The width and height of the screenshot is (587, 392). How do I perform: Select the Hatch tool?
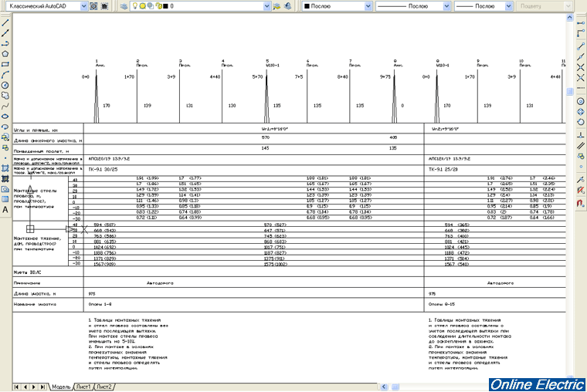(5, 168)
